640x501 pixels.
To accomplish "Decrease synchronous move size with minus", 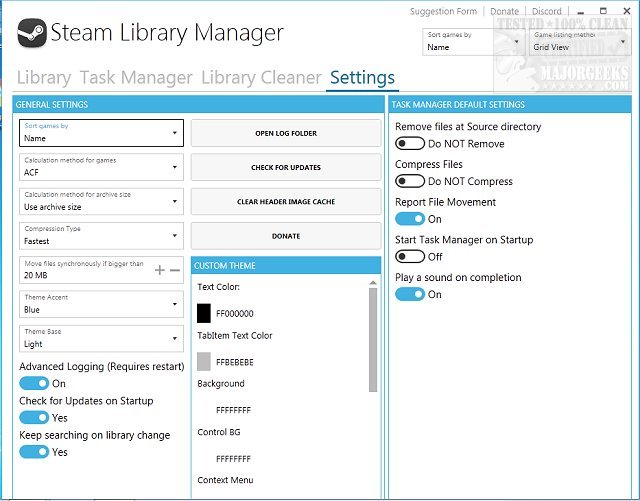I will coord(175,270).
